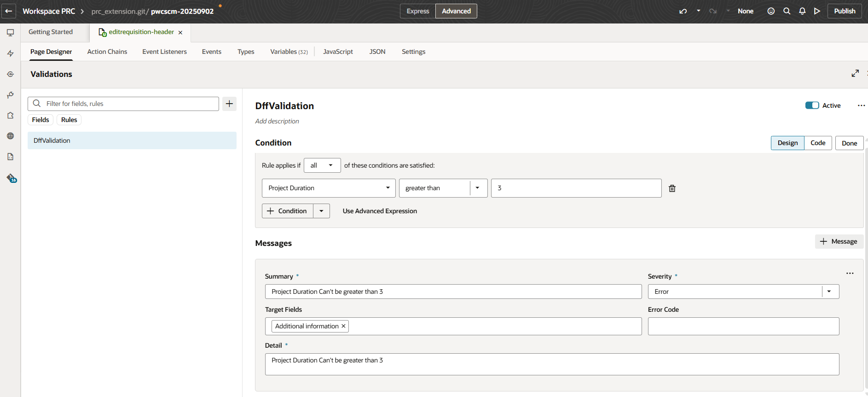
Task: Open DffValidation more options menu
Action: click(x=861, y=105)
